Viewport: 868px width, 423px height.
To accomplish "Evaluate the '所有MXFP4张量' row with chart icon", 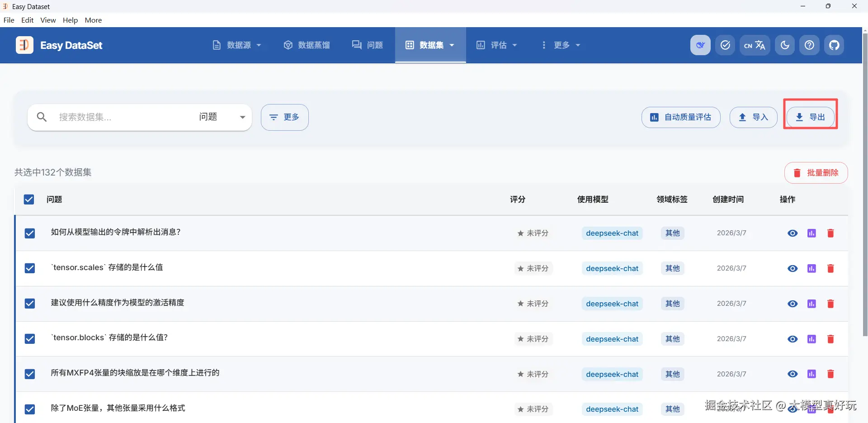I will 812,374.
